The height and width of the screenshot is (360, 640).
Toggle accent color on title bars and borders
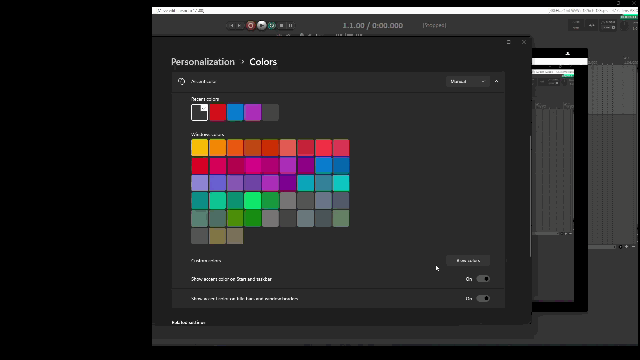pos(483,299)
